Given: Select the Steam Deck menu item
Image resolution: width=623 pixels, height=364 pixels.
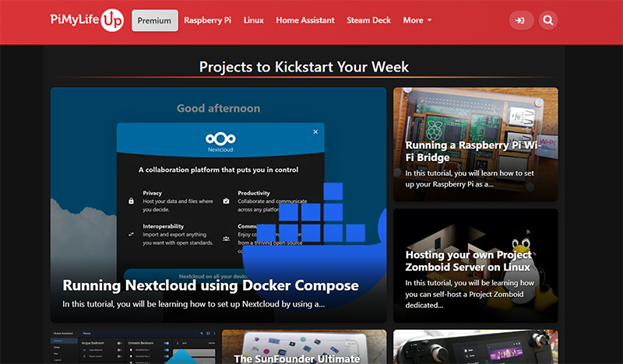Looking at the screenshot, I should [368, 20].
